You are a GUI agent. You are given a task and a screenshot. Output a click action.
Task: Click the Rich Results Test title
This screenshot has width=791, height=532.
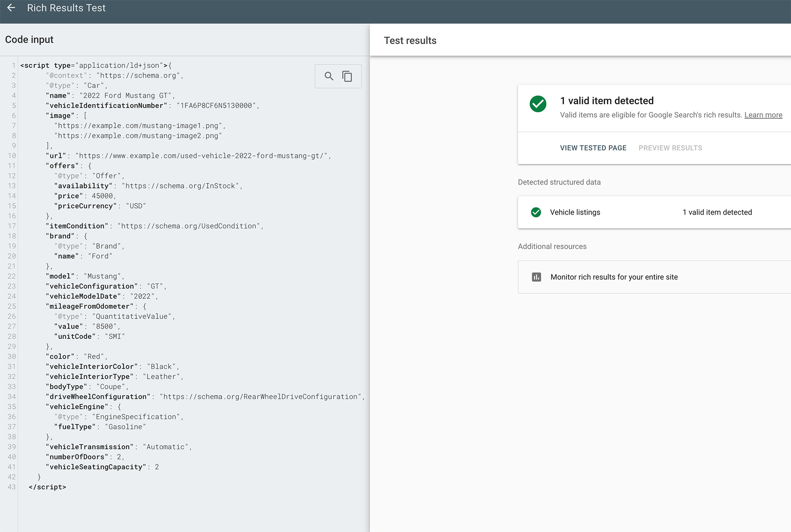tap(66, 8)
